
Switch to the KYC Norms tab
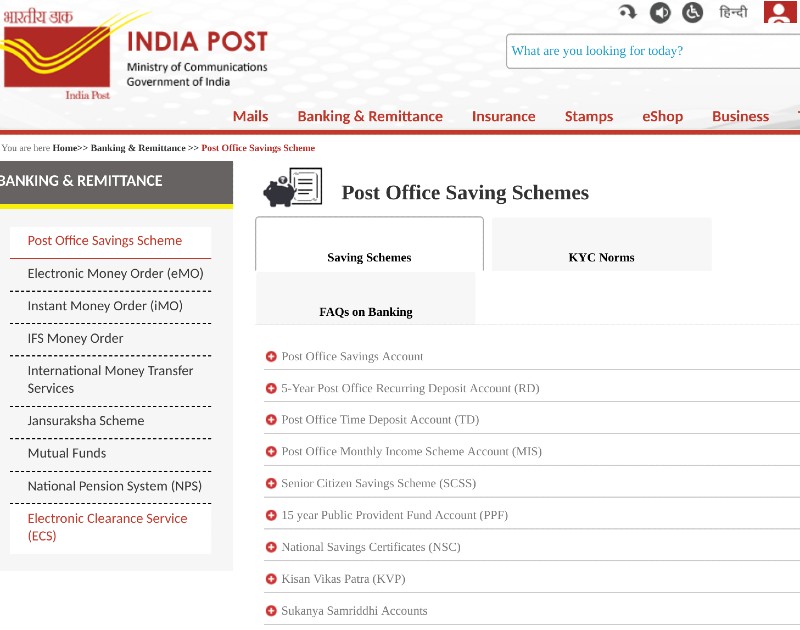click(x=602, y=244)
